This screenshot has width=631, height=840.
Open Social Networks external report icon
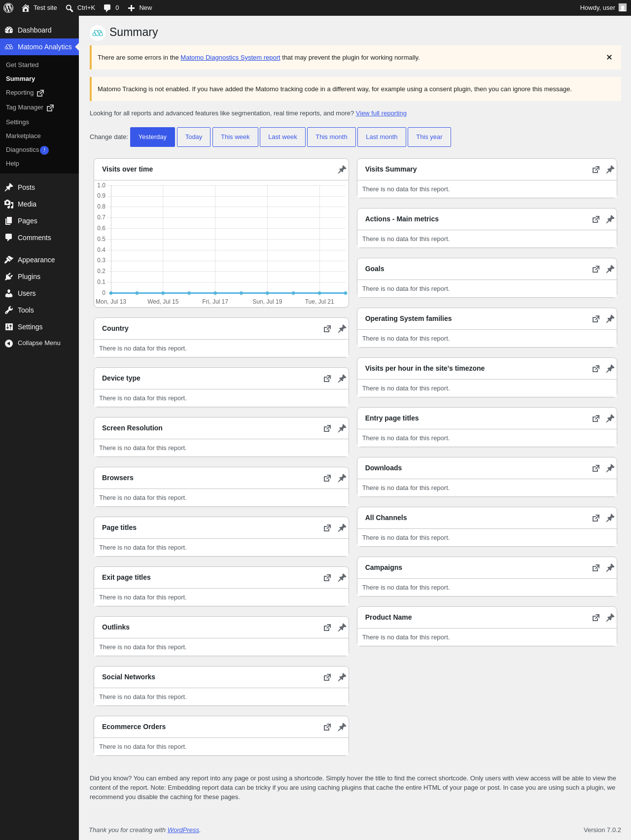327,677
